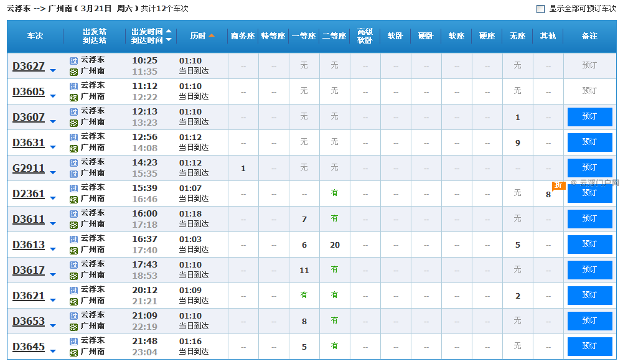Click the 无座 column header
Screen dimensions: 628x364
pos(517,36)
